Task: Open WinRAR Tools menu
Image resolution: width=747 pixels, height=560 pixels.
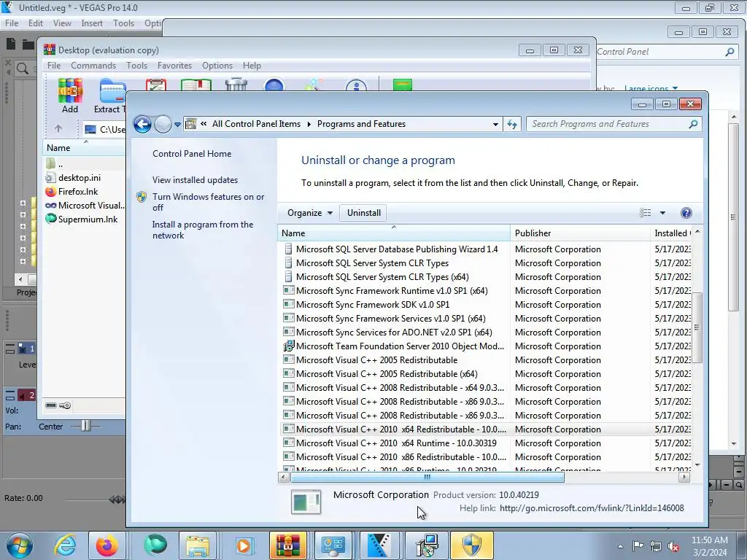Action: 136,65
